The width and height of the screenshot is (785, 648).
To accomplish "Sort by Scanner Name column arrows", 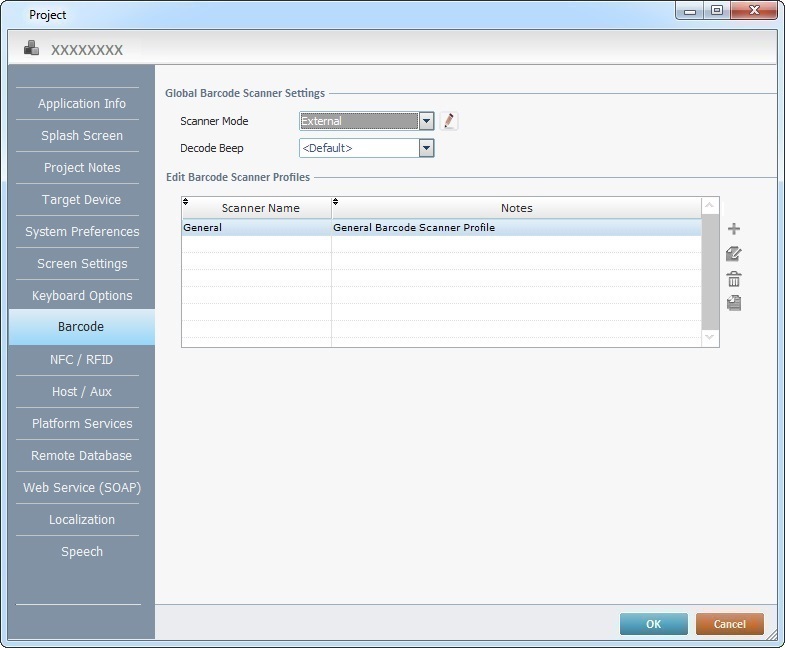I will tap(185, 201).
